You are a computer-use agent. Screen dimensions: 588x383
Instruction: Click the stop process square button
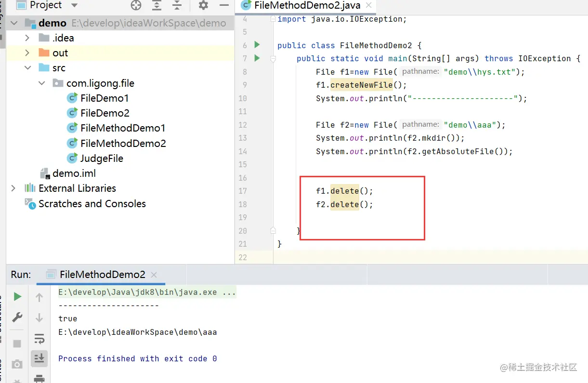tap(17, 343)
